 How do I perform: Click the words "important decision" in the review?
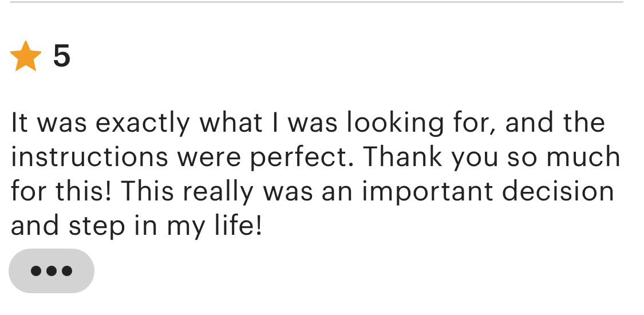488,192
